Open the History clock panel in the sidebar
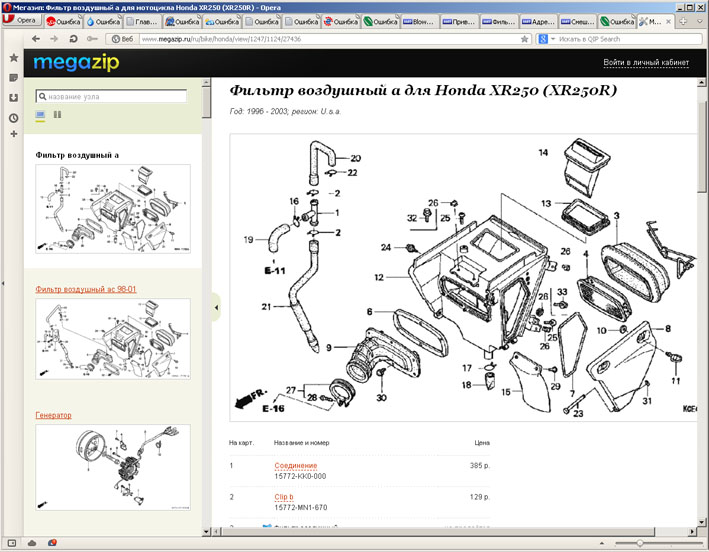The height and width of the screenshot is (552, 709). [x=13, y=118]
